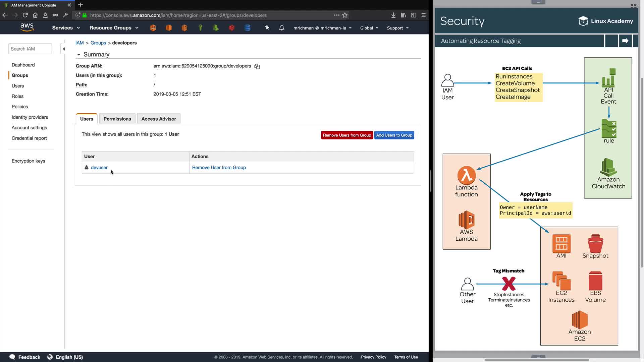Reload the page with browser refresh icon
The height and width of the screenshot is (362, 644).
coord(25,15)
